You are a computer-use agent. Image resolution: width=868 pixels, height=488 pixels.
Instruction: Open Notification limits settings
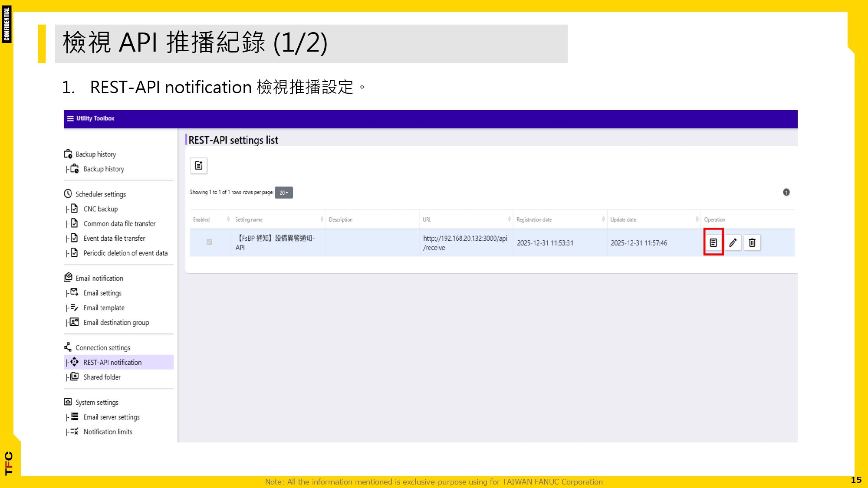pos(108,432)
